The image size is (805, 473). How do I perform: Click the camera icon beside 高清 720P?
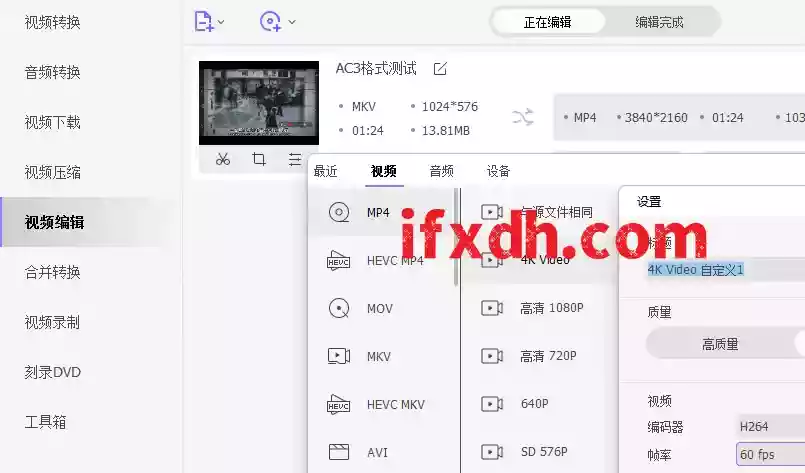[492, 356]
